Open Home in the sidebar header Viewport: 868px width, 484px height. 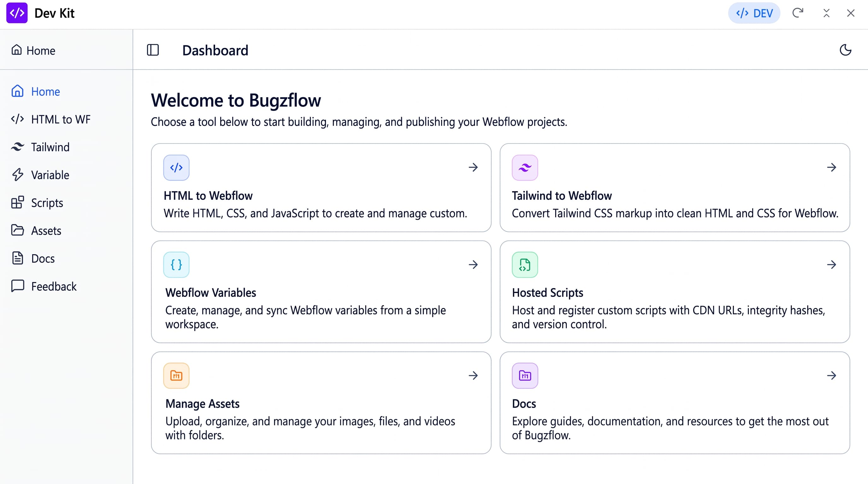coord(33,50)
